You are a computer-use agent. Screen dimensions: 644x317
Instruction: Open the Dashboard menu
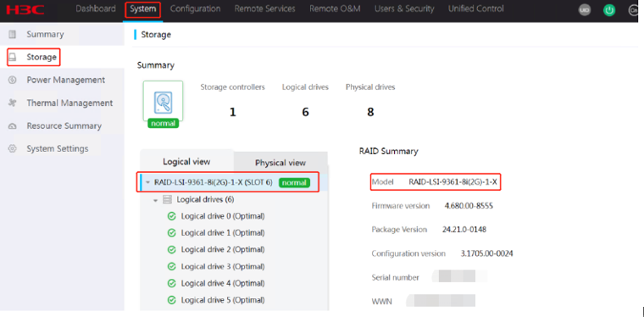pos(96,9)
